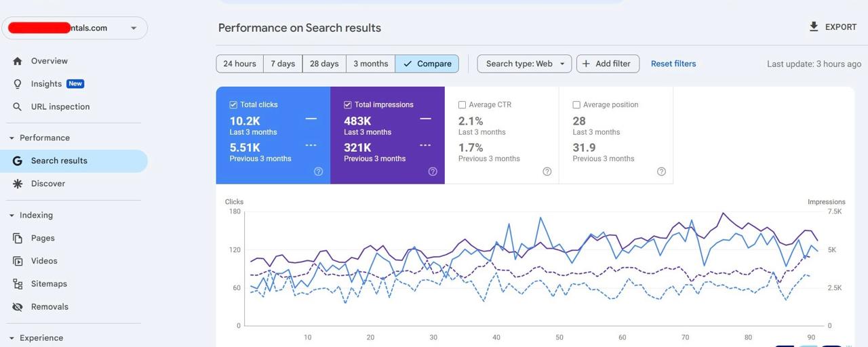Uncheck the Total clicks checkbox
Viewport: 868px width, 347px height.
pyautogui.click(x=233, y=105)
